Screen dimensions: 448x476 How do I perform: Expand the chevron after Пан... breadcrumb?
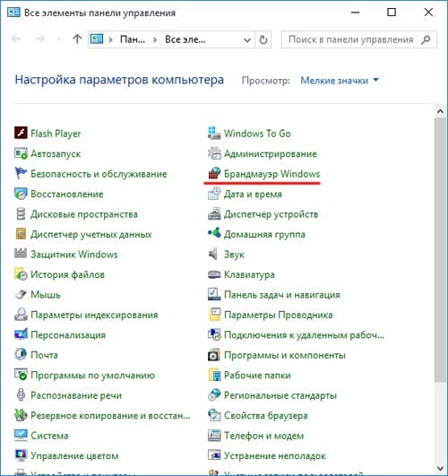click(155, 39)
